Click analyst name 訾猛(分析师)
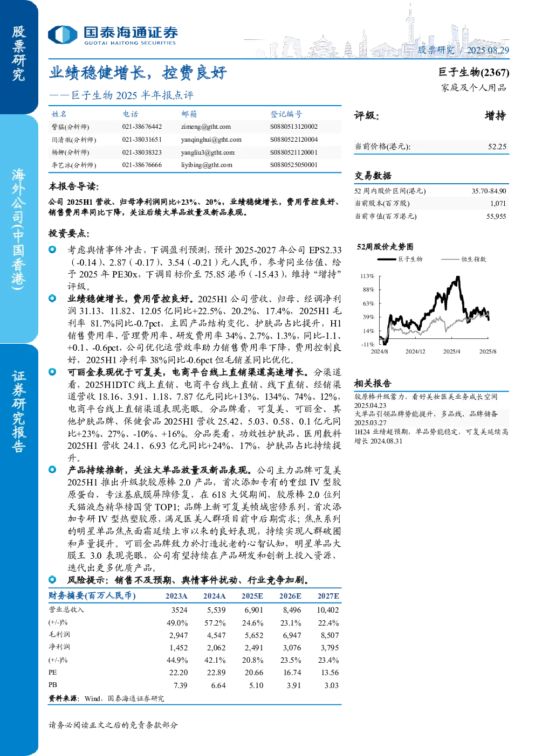 coord(70,127)
